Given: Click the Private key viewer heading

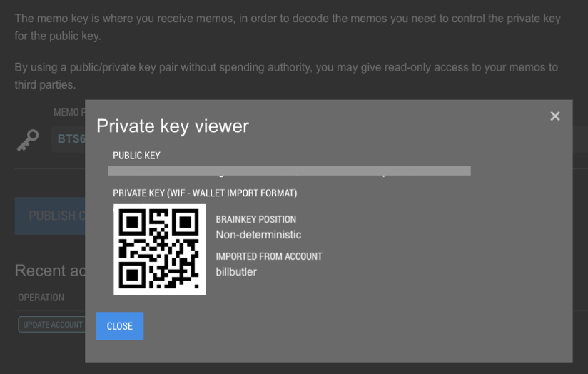Looking at the screenshot, I should 173,126.
